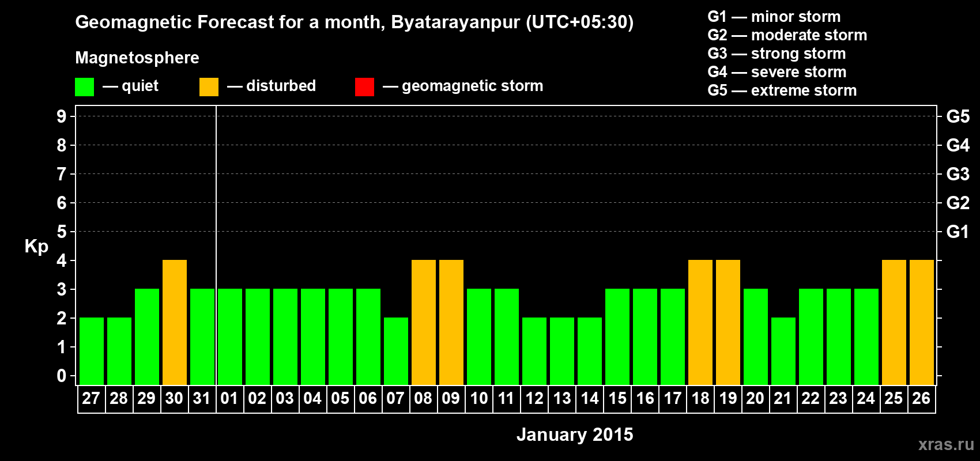
Task: Click date cell 31 on the x-axis
Action: (x=202, y=399)
